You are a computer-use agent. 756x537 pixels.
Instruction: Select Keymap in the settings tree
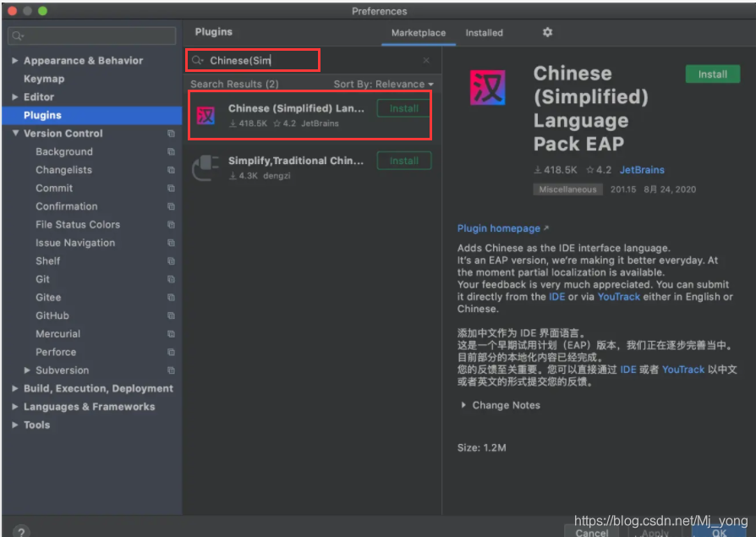pyautogui.click(x=44, y=79)
